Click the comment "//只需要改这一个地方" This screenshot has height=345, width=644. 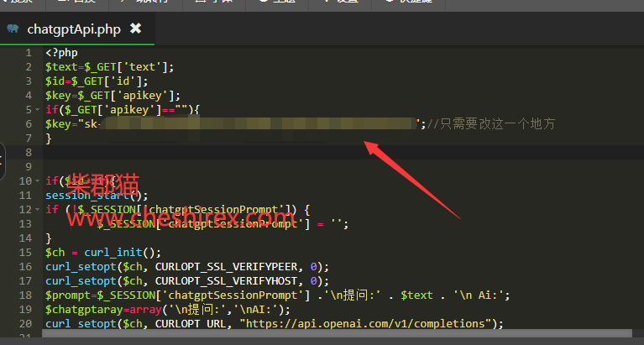pos(491,123)
